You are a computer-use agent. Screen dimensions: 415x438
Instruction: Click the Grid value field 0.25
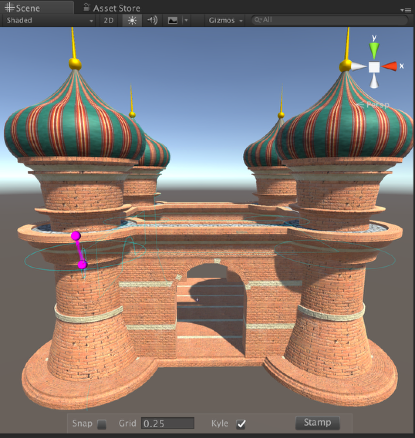[x=167, y=423]
